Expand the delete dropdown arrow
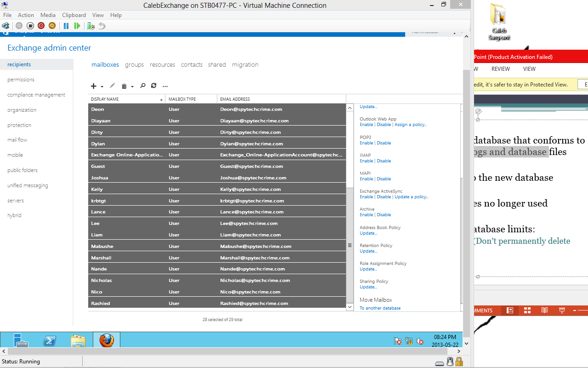This screenshot has width=588, height=368. 132,86
